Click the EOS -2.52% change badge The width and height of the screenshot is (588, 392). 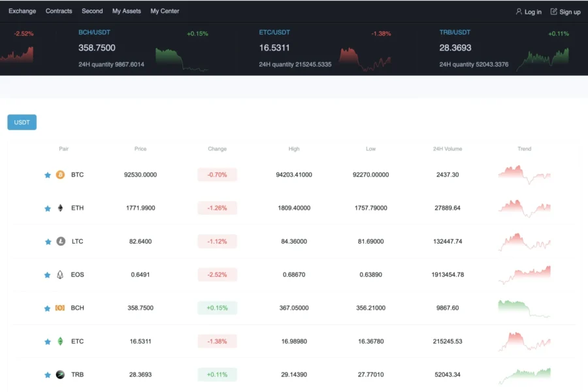coord(217,274)
